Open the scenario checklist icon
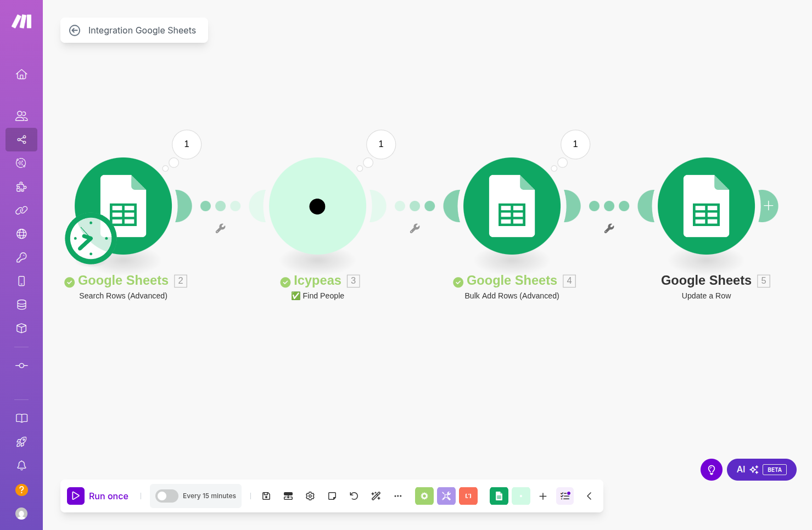The width and height of the screenshot is (812, 530). click(x=565, y=496)
